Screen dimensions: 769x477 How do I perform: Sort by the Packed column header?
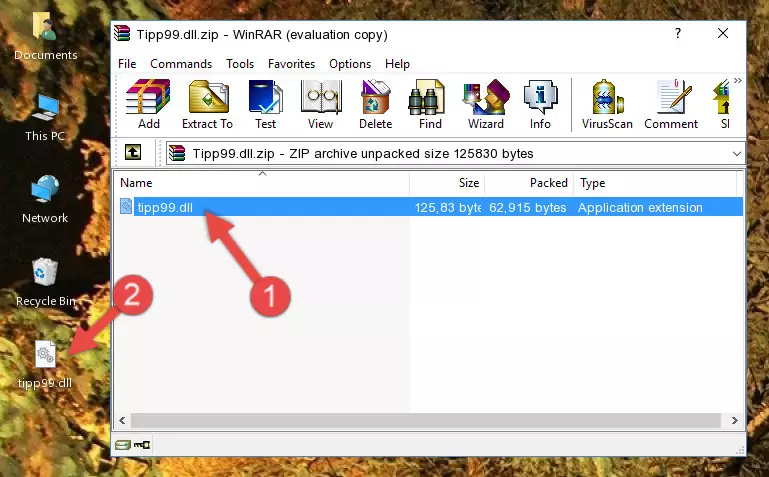[x=529, y=183]
